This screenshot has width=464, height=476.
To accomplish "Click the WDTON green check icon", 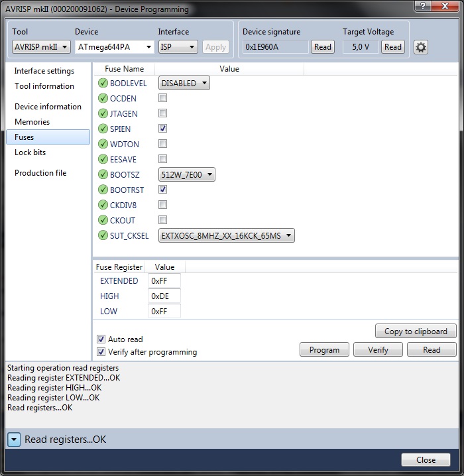I will 103,144.
